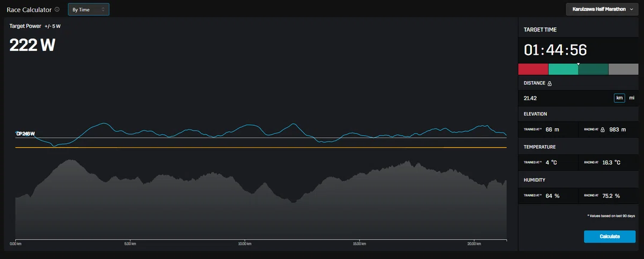Select the km distance unit
644x259 pixels.
[x=620, y=98]
